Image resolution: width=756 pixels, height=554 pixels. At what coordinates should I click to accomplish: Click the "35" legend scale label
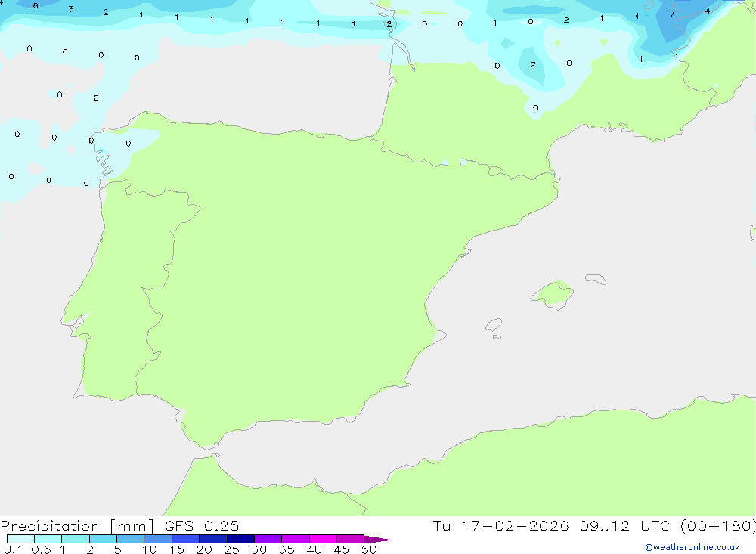[287, 549]
